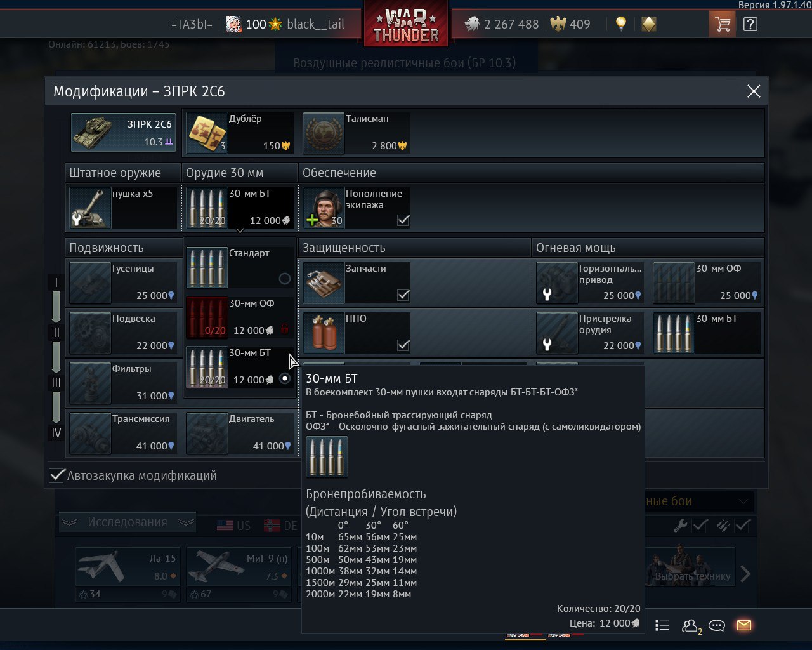Choose 30-мм БТ belt in dropdown list
The image size is (812, 650).
point(240,367)
